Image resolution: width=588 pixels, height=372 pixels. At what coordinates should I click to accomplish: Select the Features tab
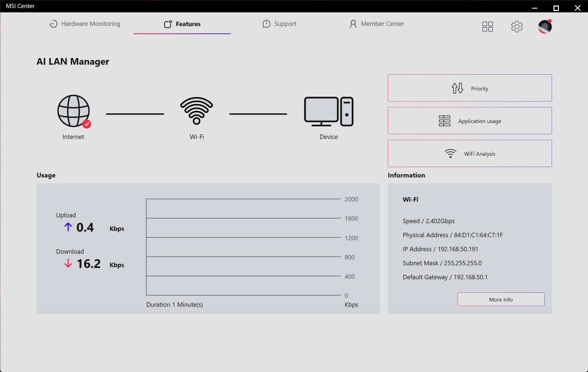pyautogui.click(x=182, y=24)
